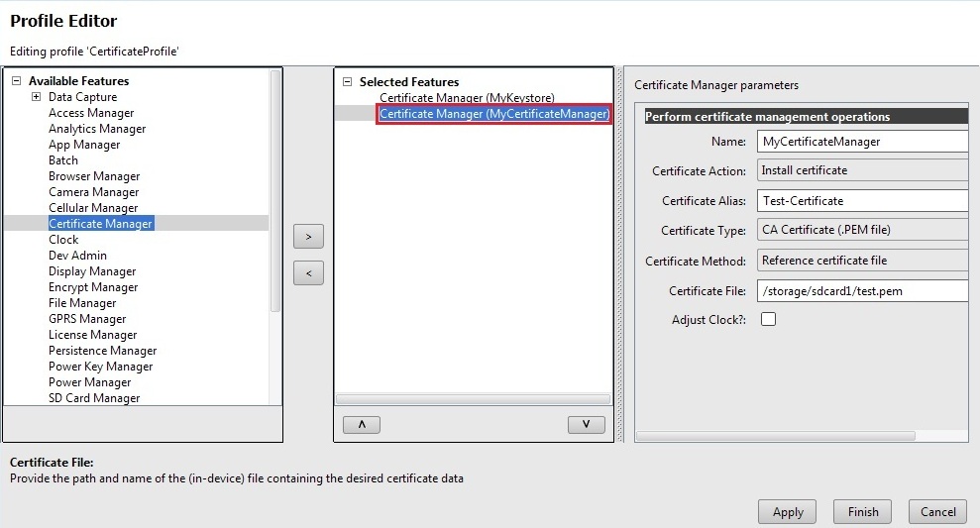The height and width of the screenshot is (528, 980).
Task: Choose Browser Manager from Available Features
Action: 94,176
